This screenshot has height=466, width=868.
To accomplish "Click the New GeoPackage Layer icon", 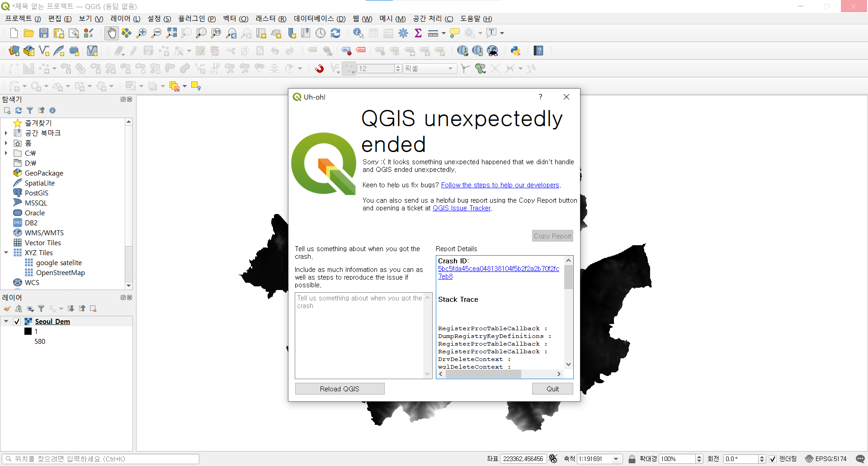I will (29, 51).
